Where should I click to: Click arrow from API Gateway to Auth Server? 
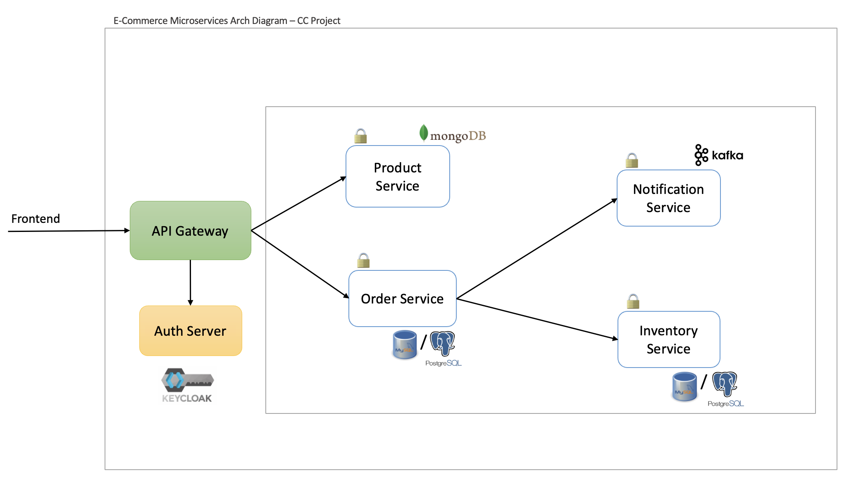pos(190,282)
